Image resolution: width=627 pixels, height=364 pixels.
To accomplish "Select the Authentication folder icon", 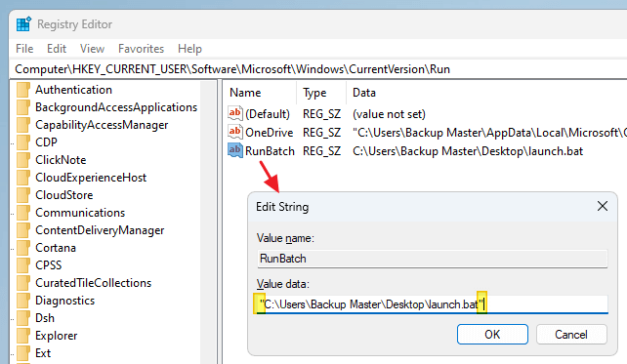I will click(23, 90).
